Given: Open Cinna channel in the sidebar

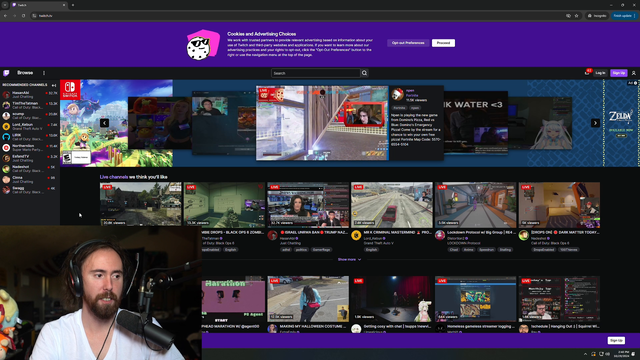Looking at the screenshot, I should tap(30, 180).
